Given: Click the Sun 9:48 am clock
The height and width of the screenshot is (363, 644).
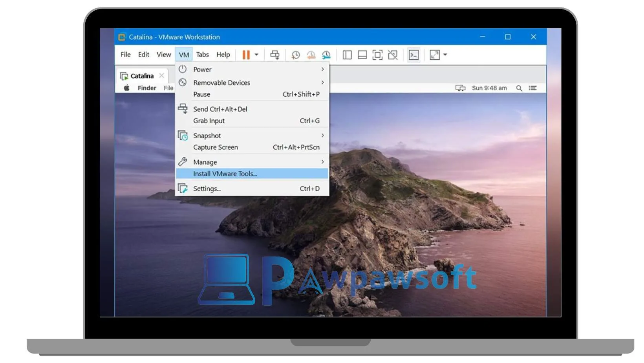Looking at the screenshot, I should (489, 88).
